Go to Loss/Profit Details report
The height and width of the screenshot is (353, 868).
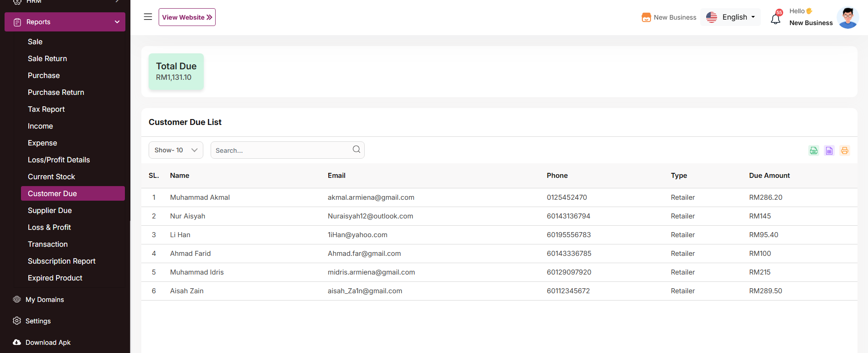(59, 160)
